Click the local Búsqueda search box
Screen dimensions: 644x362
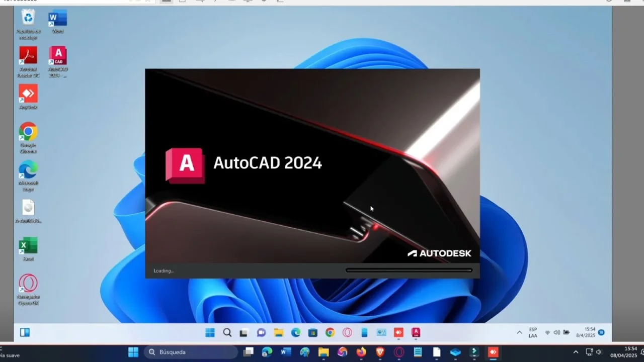[191, 352]
